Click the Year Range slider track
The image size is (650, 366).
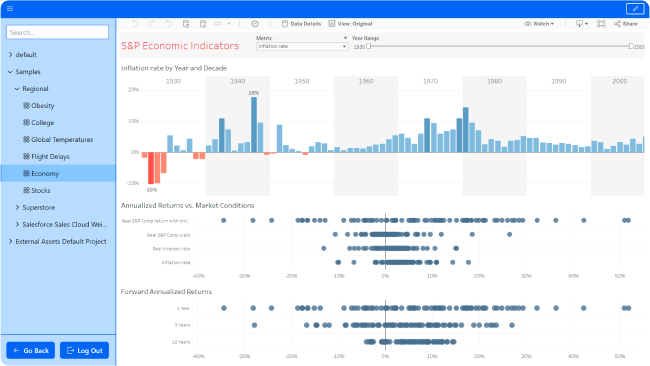(x=500, y=46)
